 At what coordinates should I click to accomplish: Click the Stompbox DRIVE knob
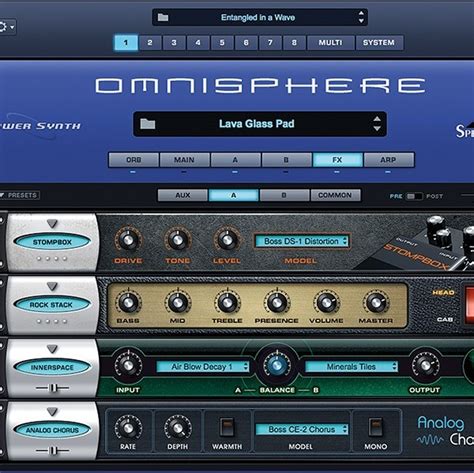pyautogui.click(x=128, y=240)
